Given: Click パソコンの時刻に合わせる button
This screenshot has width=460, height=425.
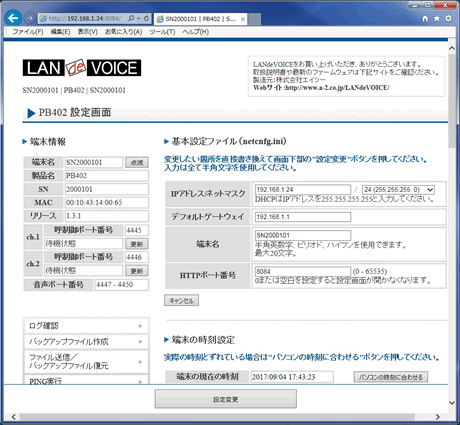Looking at the screenshot, I should (391, 377).
